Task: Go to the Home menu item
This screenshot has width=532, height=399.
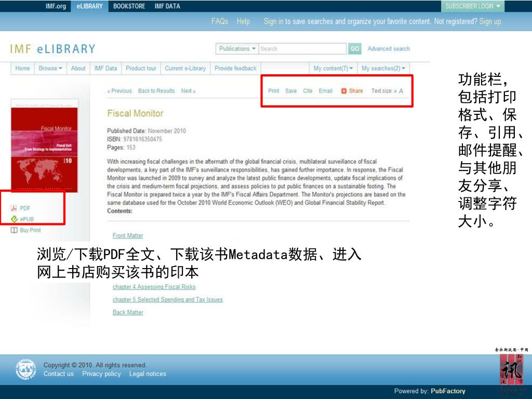Action: (x=22, y=68)
